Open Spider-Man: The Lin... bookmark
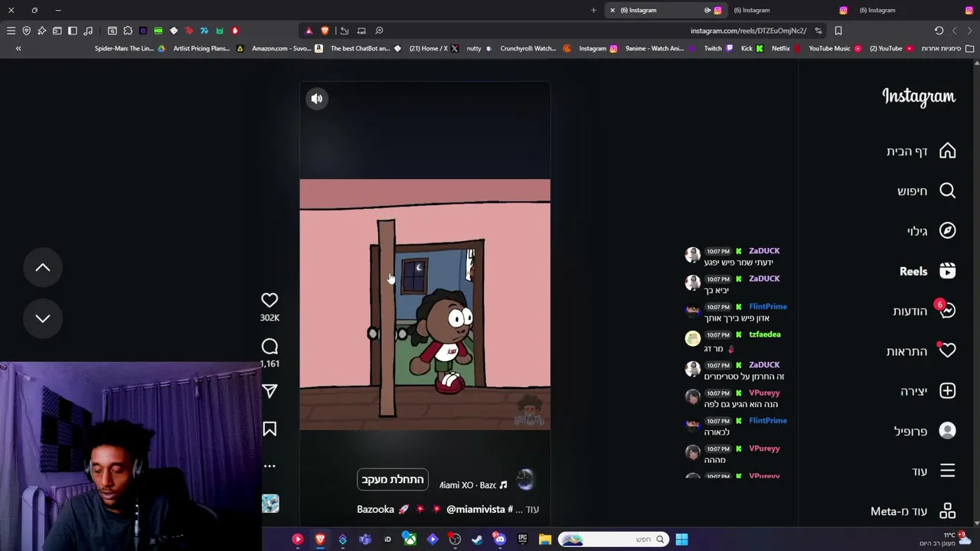 (x=129, y=48)
